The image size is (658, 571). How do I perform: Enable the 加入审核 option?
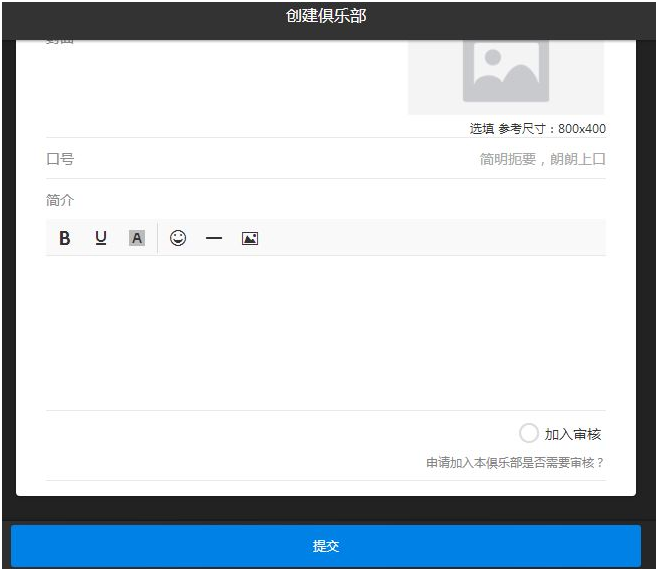pos(528,433)
